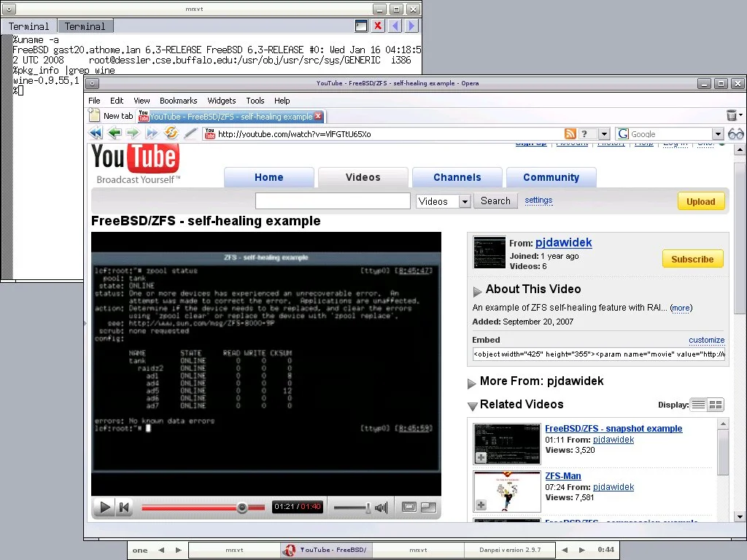Go to the next mrxvt tab with right arrow
This screenshot has height=560, width=747.
tap(411, 26)
